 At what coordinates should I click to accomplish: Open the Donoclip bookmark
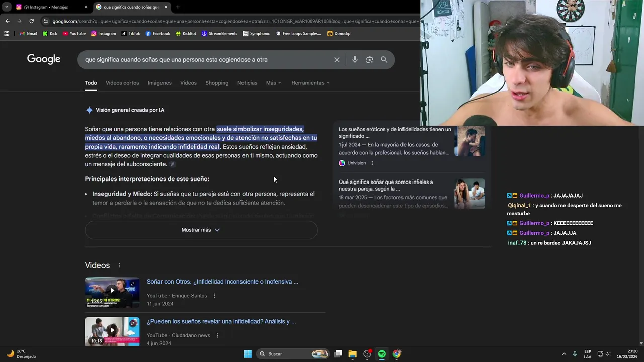point(339,34)
